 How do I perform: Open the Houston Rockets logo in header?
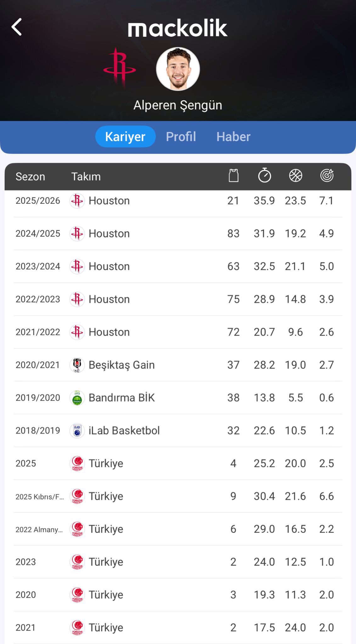(x=120, y=67)
